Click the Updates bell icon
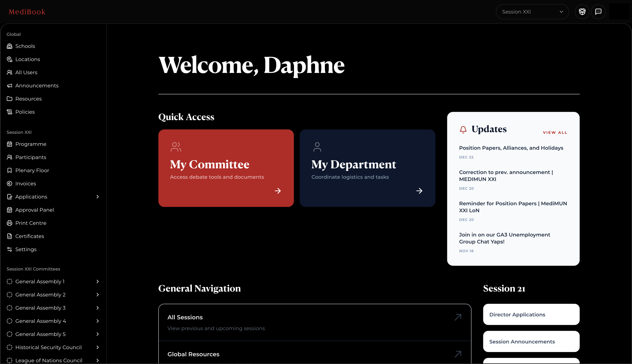The image size is (632, 364). 463,129
